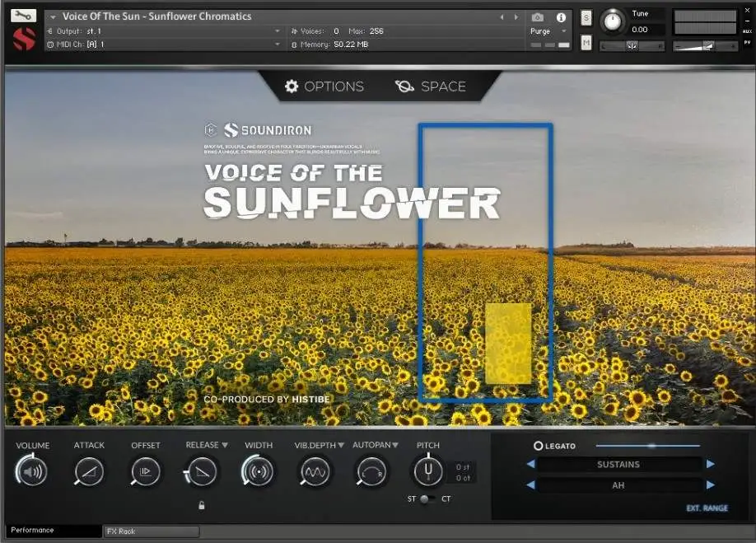Click the gear icon beside Options
756x543 pixels.
[292, 87]
